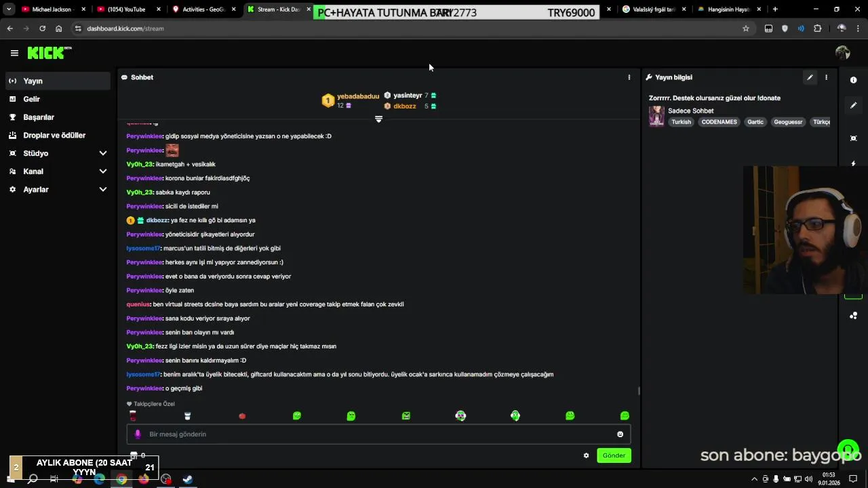Click the volume icon in system tray
The width and height of the screenshot is (868, 488).
click(x=808, y=479)
